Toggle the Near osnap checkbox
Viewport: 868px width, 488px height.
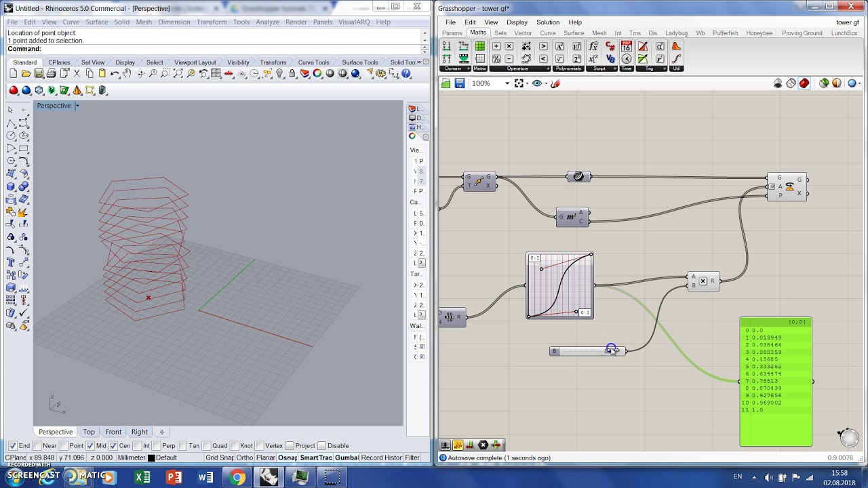click(x=37, y=446)
